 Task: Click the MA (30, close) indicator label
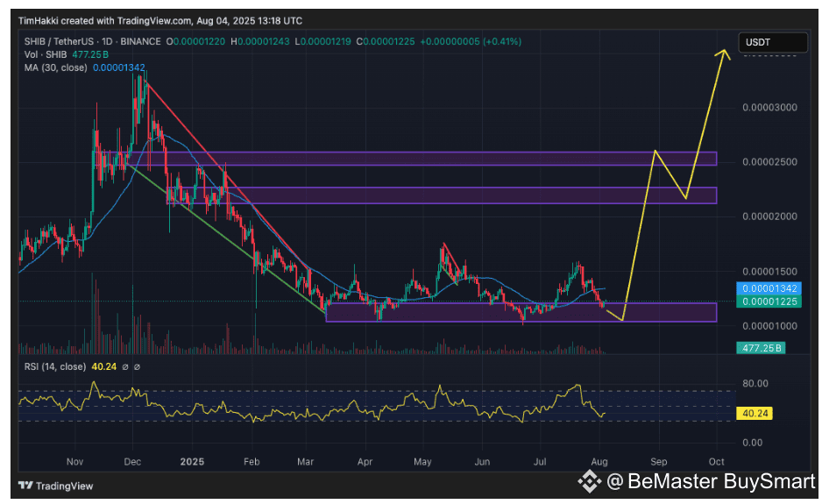tap(55, 67)
